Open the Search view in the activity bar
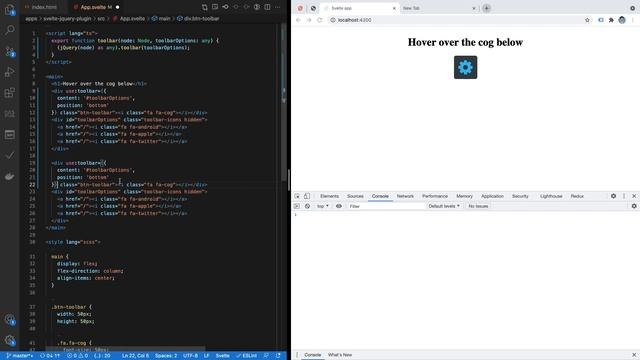Image resolution: width=640 pixels, height=360 pixels. (9, 30)
